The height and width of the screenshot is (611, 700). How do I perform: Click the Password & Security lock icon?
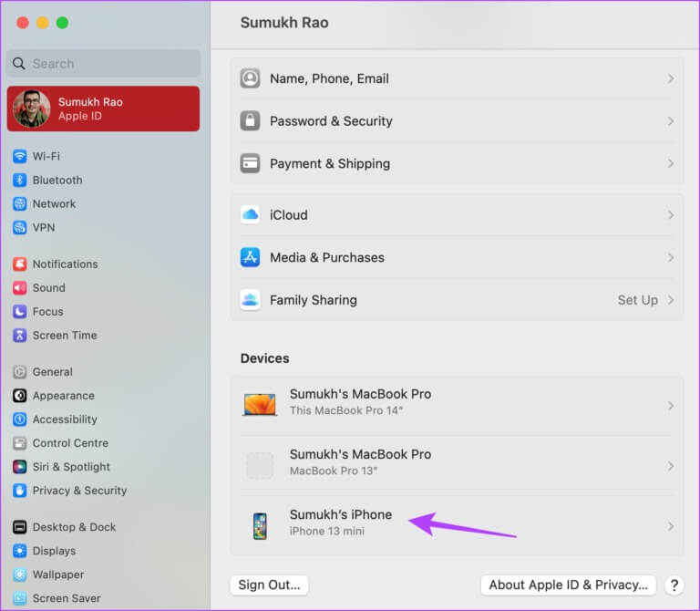tap(250, 120)
